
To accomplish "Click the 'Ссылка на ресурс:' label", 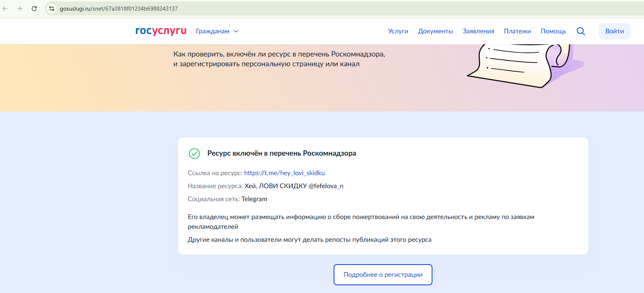I will point(215,173).
